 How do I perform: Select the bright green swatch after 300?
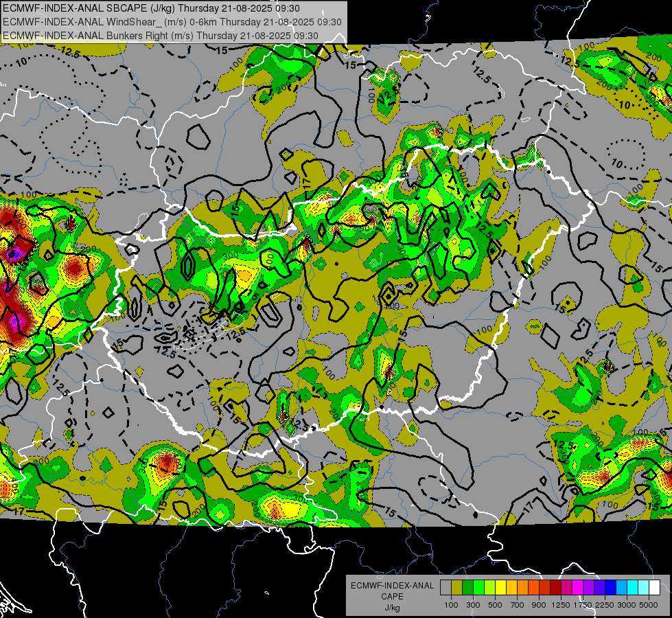click(x=478, y=588)
